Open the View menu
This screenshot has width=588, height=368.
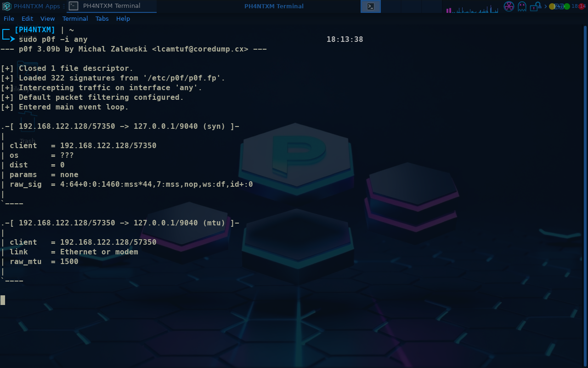tap(47, 19)
